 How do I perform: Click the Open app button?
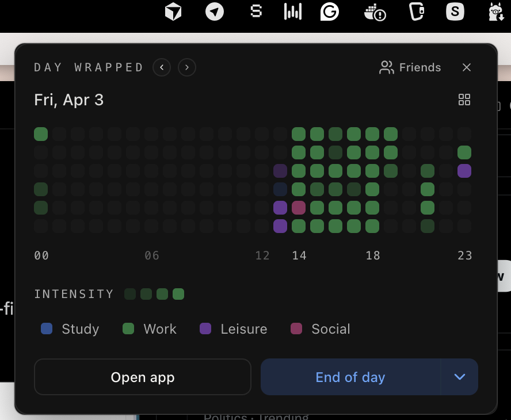(142, 377)
